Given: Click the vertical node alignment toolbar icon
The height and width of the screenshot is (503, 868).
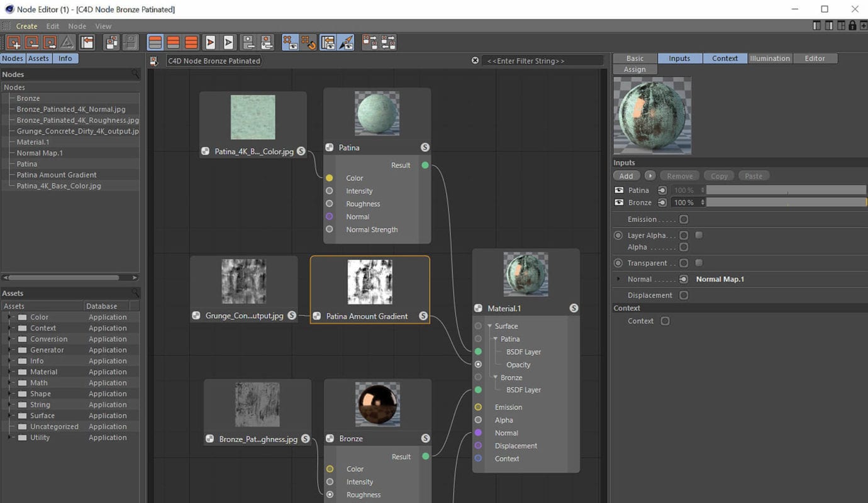Looking at the screenshot, I should [386, 43].
